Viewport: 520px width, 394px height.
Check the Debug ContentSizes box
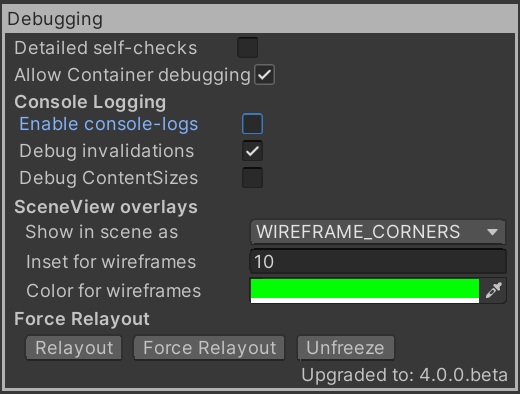252,178
